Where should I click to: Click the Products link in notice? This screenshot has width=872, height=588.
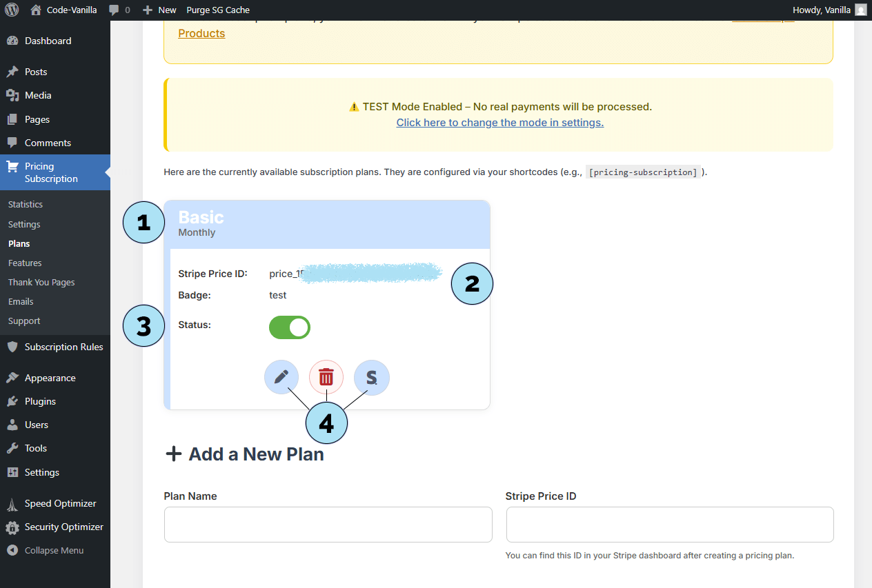201,33
